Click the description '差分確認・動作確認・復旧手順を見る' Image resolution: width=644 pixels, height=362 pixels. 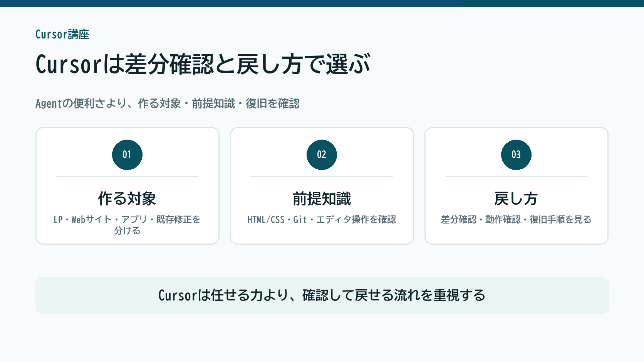pos(516,220)
